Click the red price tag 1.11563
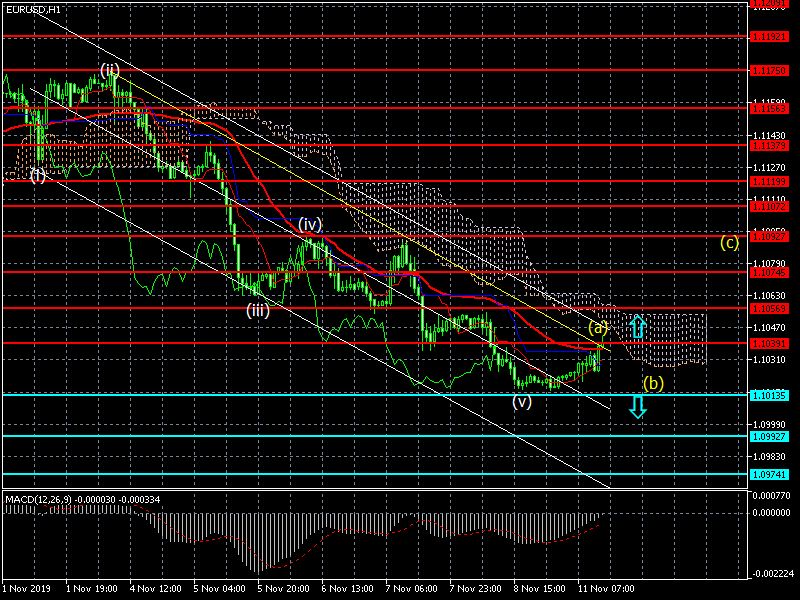This screenshot has width=800, height=600. [769, 109]
